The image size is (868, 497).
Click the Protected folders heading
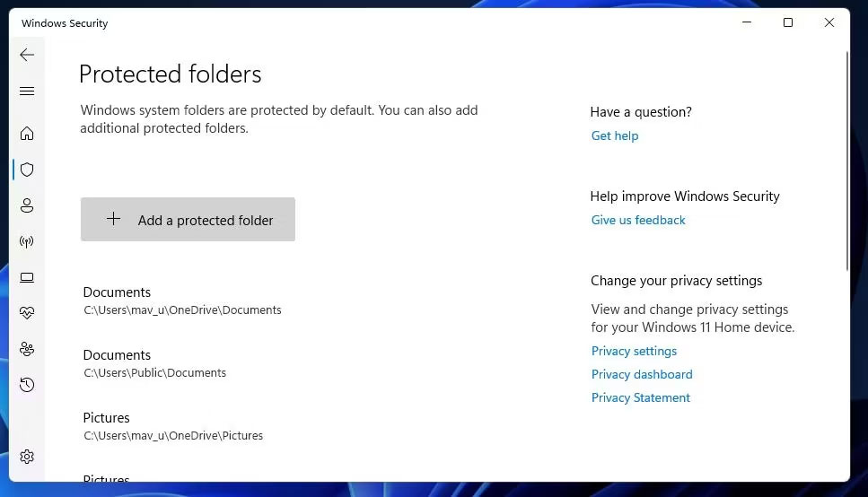click(170, 74)
